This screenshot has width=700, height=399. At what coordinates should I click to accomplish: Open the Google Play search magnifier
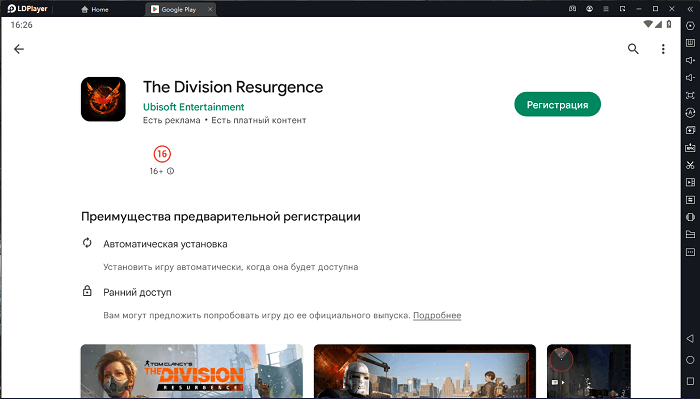633,49
